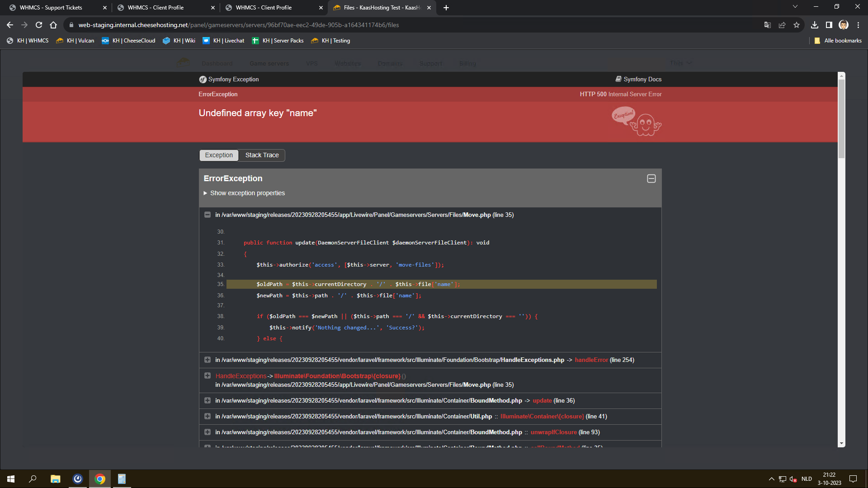Collapse the Move.php line 35 trace entry
Screen dimensions: 868x488
[208, 215]
